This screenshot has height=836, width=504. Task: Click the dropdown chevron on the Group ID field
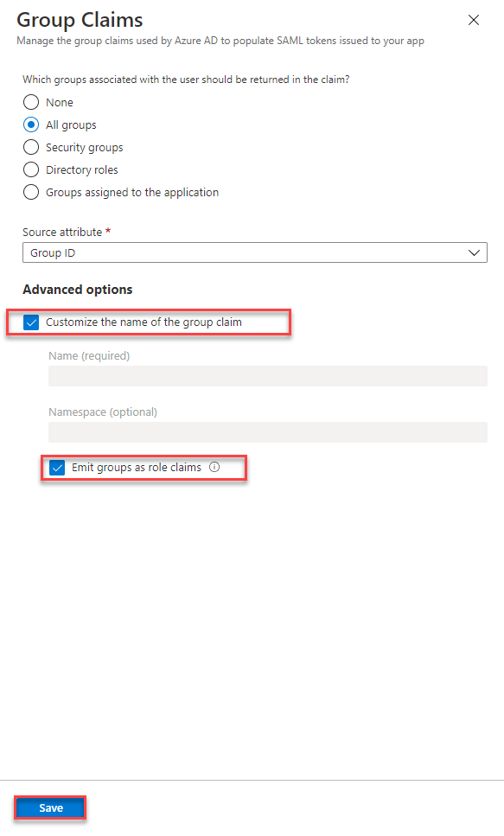pos(475,252)
